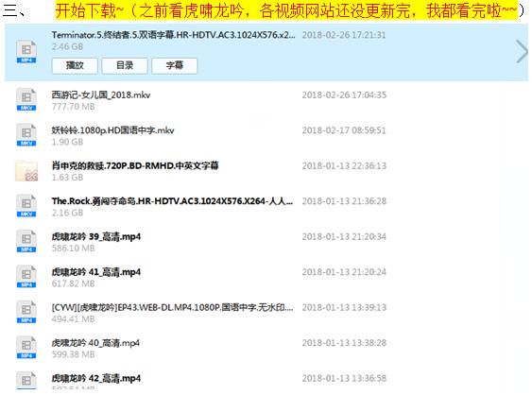Image resolution: width=532 pixels, height=395 pixels.
Task: Open the 目录 button under Terminator file
Action: point(125,65)
